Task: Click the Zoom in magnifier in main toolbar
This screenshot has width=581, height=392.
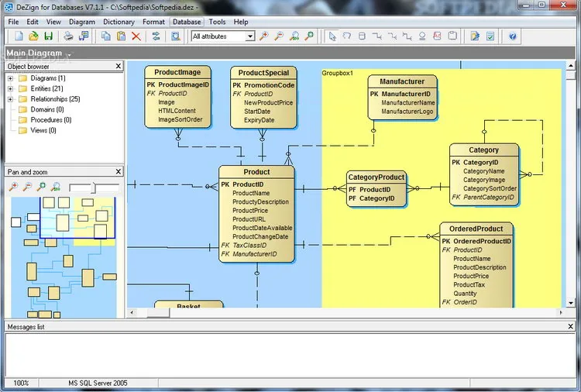Action: click(x=264, y=36)
